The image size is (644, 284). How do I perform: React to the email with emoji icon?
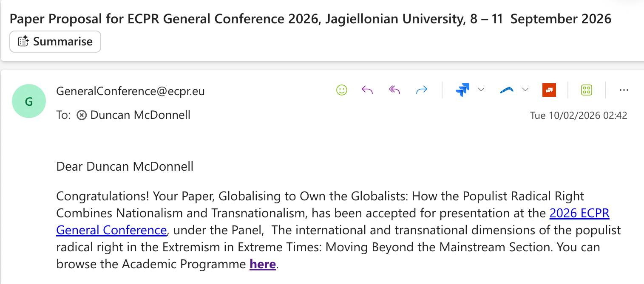(342, 90)
